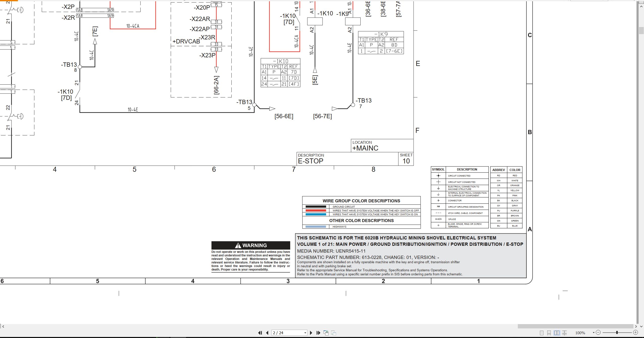This screenshot has width=644, height=338.
Task: Click the black GROUND CIRCUIT swatch
Action: pos(316,207)
